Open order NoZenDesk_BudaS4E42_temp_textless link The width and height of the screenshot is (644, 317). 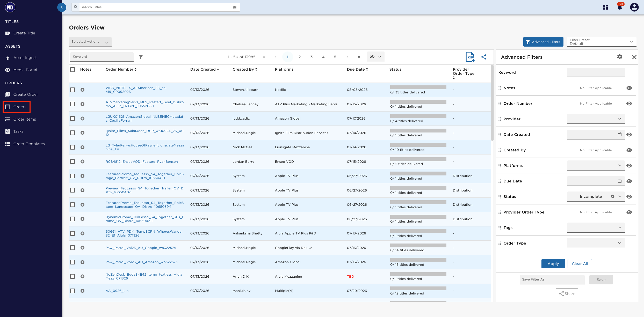[x=144, y=276]
